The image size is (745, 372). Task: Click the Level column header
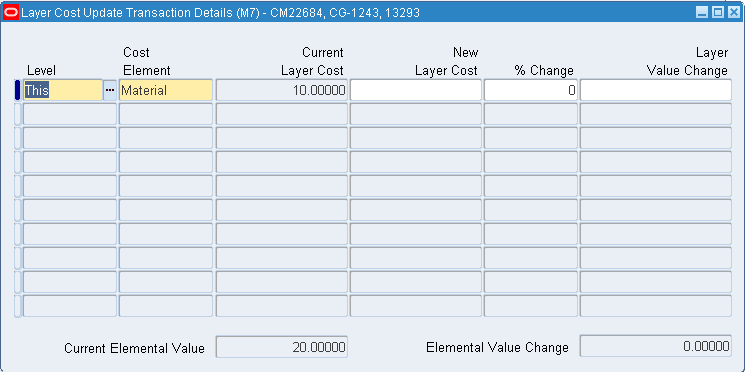(x=41, y=71)
